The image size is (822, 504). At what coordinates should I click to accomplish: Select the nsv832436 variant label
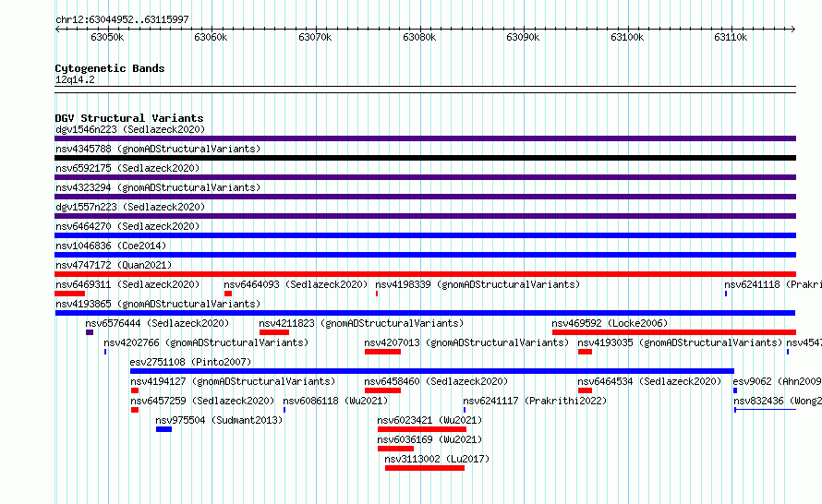coord(778,401)
